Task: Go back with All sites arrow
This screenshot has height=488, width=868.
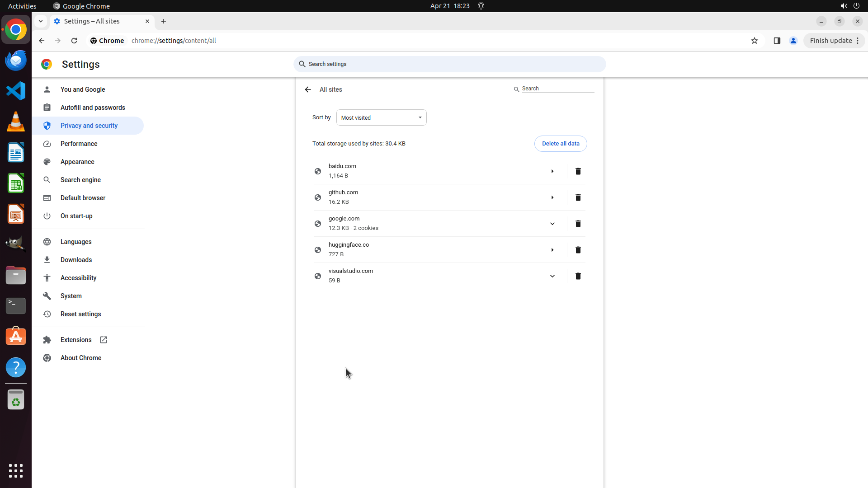Action: pyautogui.click(x=308, y=89)
